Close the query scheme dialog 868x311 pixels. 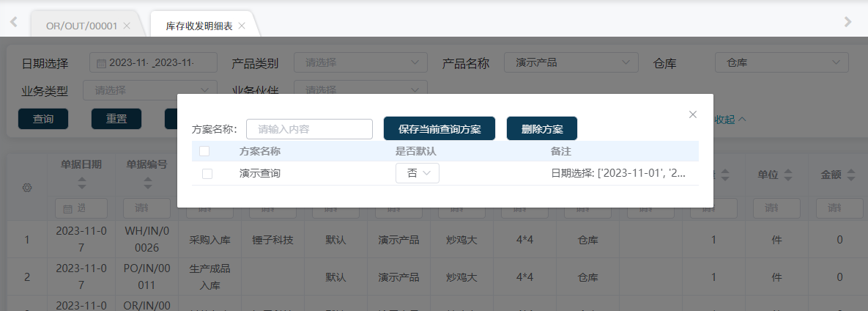tap(692, 114)
